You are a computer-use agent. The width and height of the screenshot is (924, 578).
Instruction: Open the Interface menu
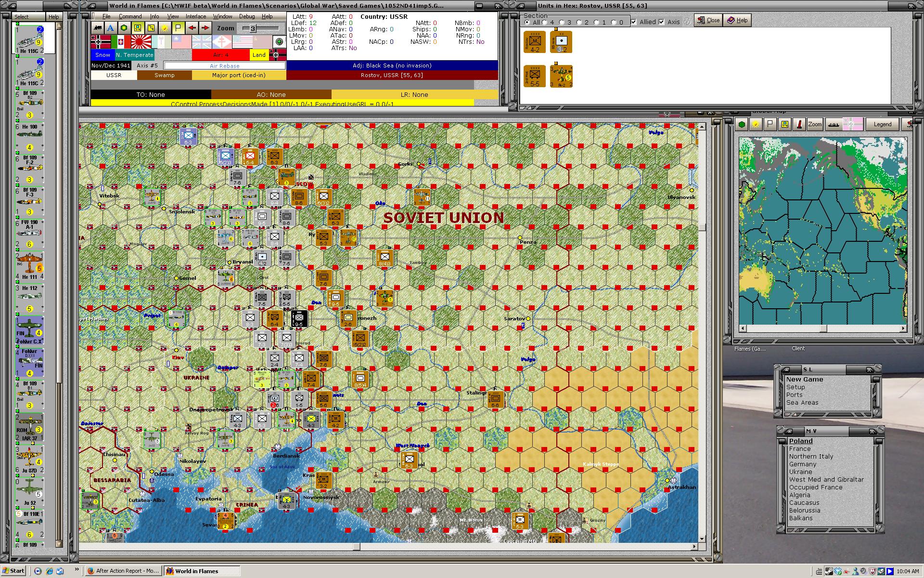pos(196,16)
